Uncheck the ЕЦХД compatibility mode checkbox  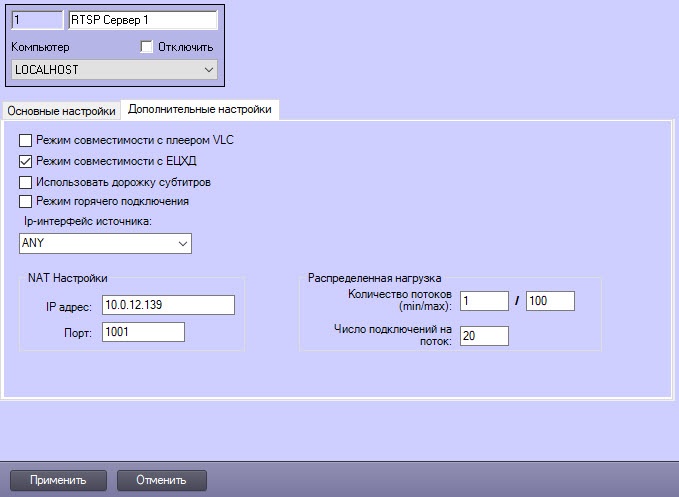(25, 161)
